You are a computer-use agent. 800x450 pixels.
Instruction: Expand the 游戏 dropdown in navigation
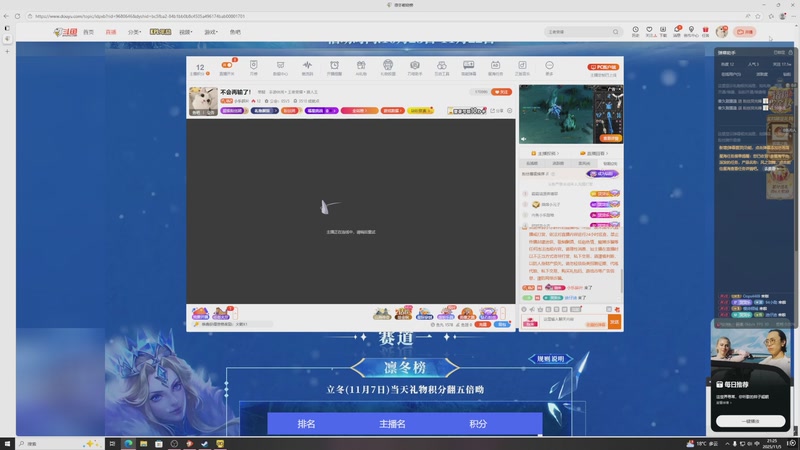(211, 32)
